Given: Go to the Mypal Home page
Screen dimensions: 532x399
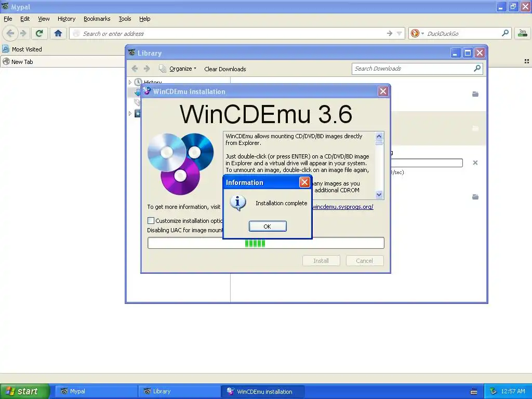Looking at the screenshot, I should coord(58,33).
